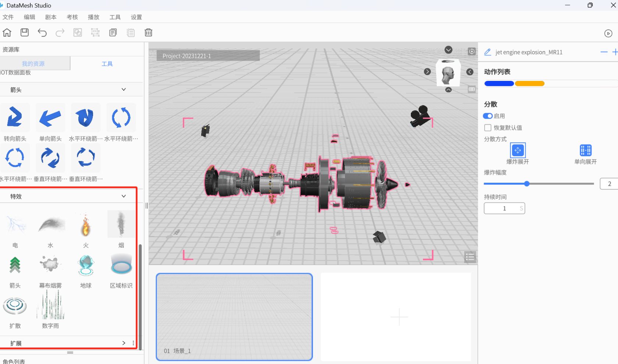Click the view cube head model
This screenshot has width=618, height=364.
point(448,74)
